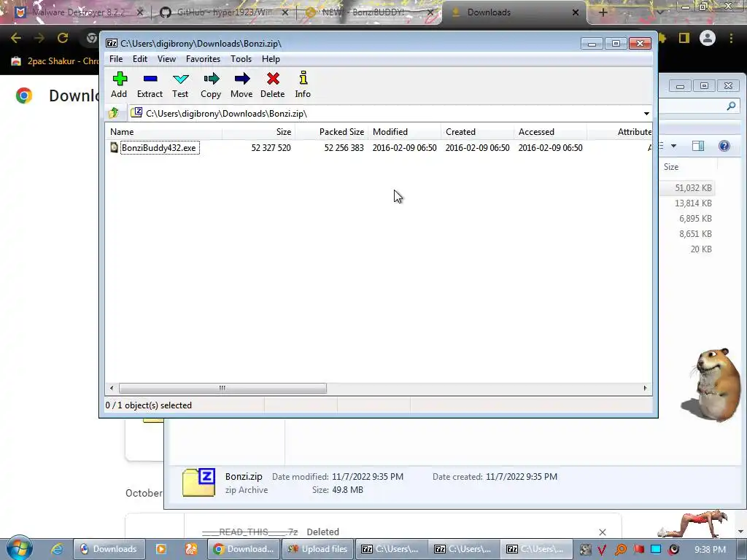Open the Favorites menu in 7-Zip
The image size is (747, 560).
click(x=203, y=59)
